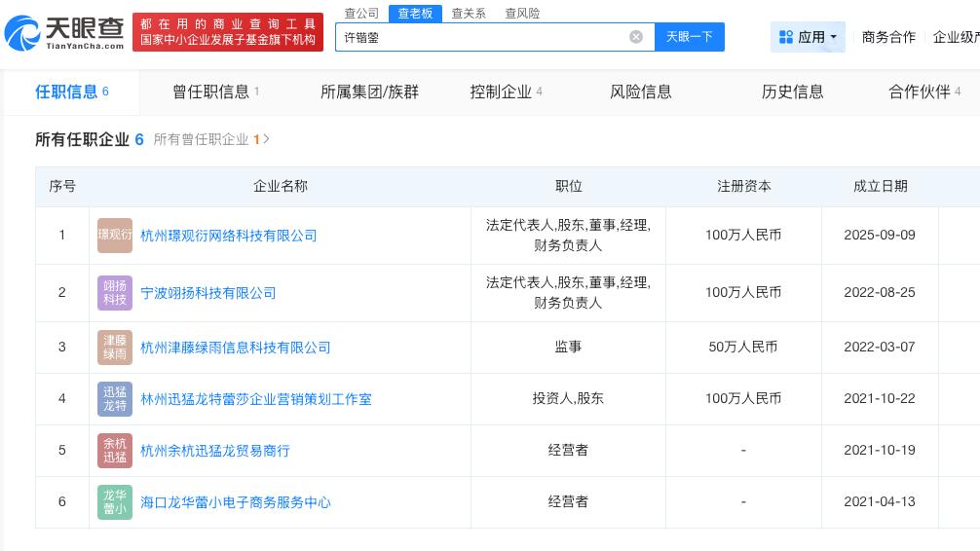The height and width of the screenshot is (551, 980).
Task: Click the 职位 column header
Action: (x=569, y=186)
